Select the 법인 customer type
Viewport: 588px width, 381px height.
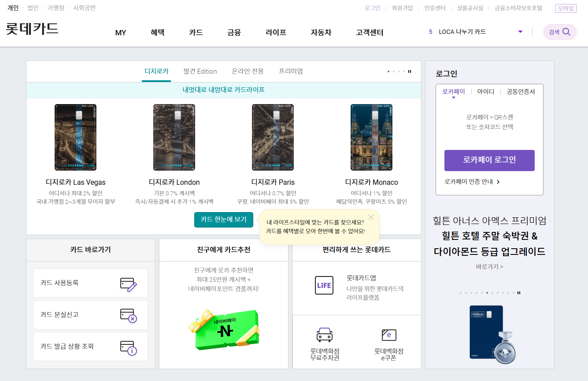tap(33, 8)
